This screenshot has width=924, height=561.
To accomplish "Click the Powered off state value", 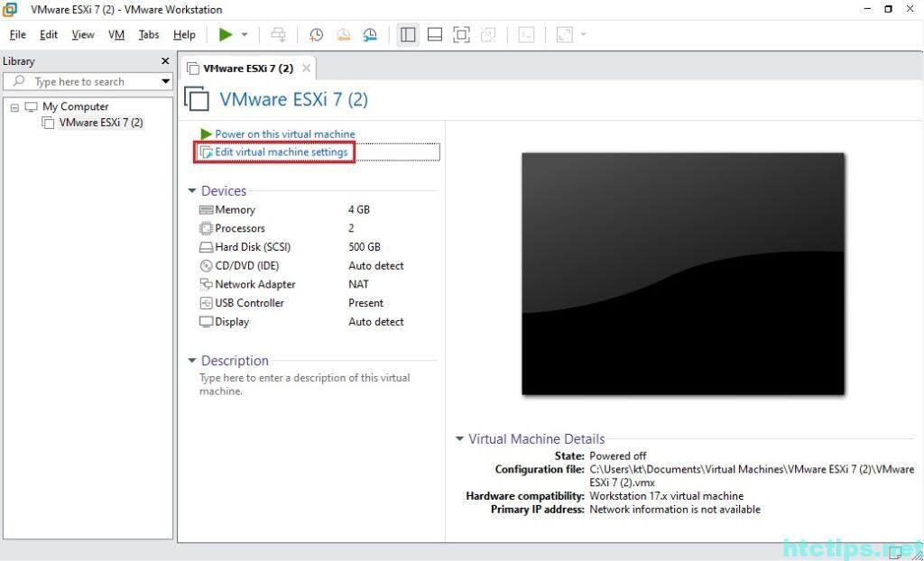I will (x=617, y=455).
